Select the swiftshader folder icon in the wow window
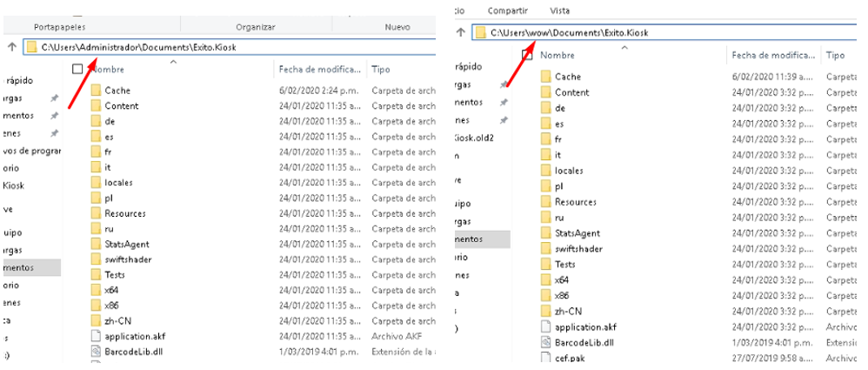Viewport: 868px width, 370px height. 545,248
